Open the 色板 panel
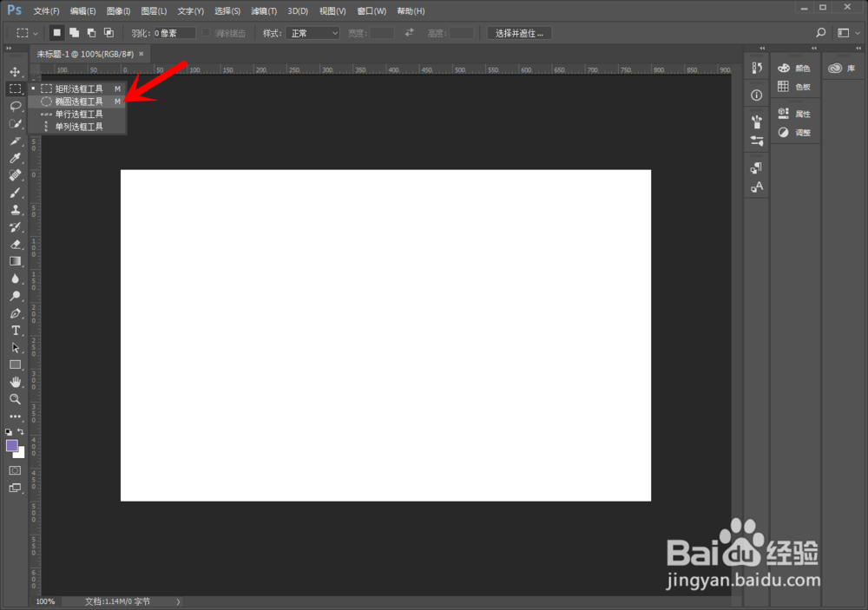868x610 pixels. [794, 87]
